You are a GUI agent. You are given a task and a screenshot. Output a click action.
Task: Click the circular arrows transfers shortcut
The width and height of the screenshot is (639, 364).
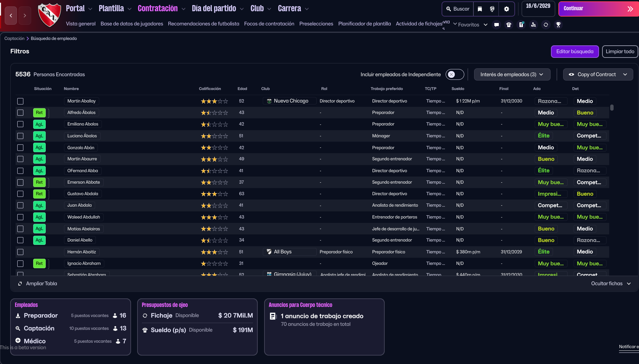546,25
